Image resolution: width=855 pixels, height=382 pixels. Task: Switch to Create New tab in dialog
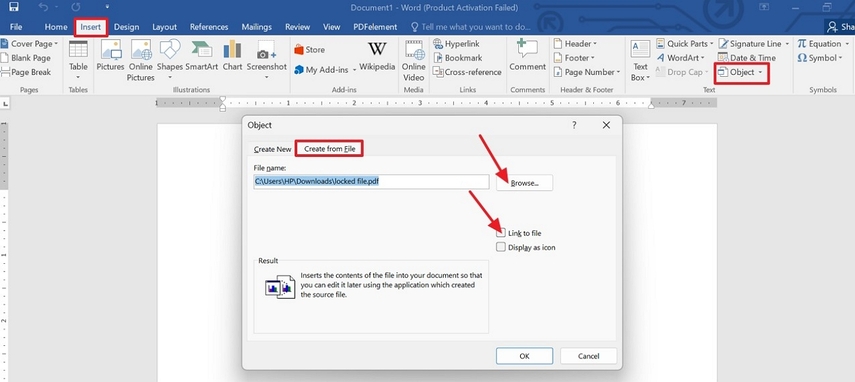tap(273, 149)
